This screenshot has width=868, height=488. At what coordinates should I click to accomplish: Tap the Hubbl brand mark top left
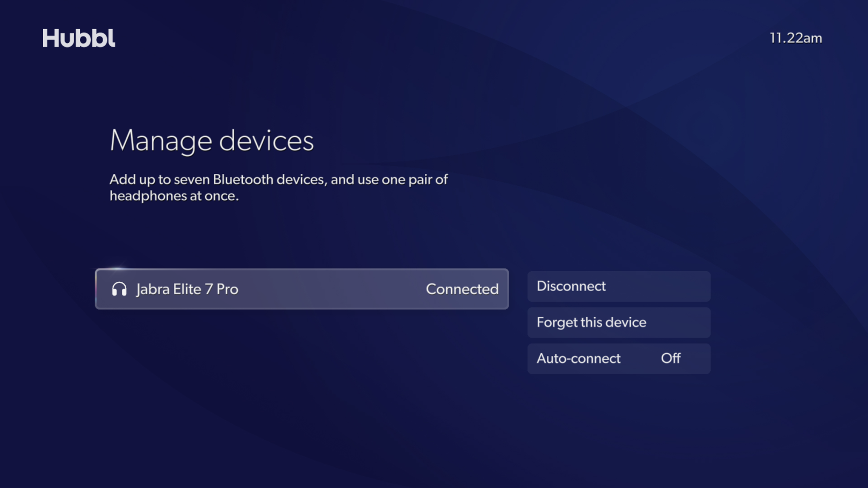click(x=78, y=38)
